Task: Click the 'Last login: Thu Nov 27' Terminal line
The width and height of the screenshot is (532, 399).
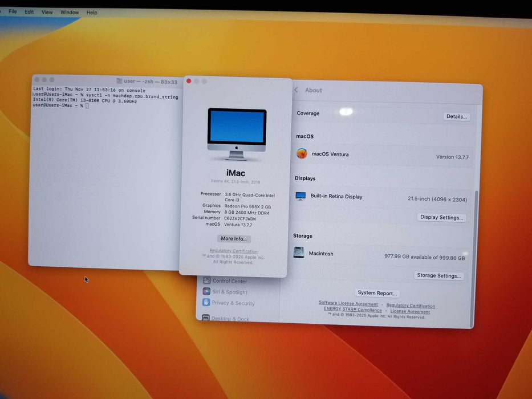Action: tap(89, 90)
